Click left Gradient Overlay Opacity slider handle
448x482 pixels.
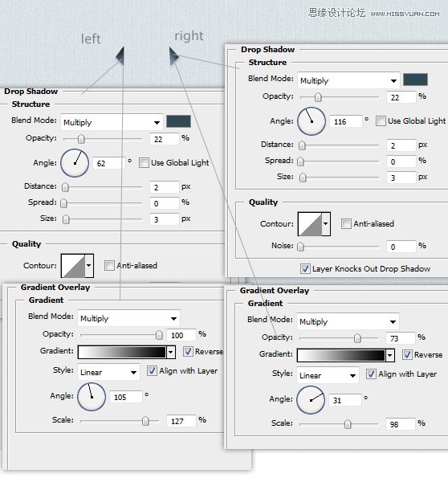159,335
